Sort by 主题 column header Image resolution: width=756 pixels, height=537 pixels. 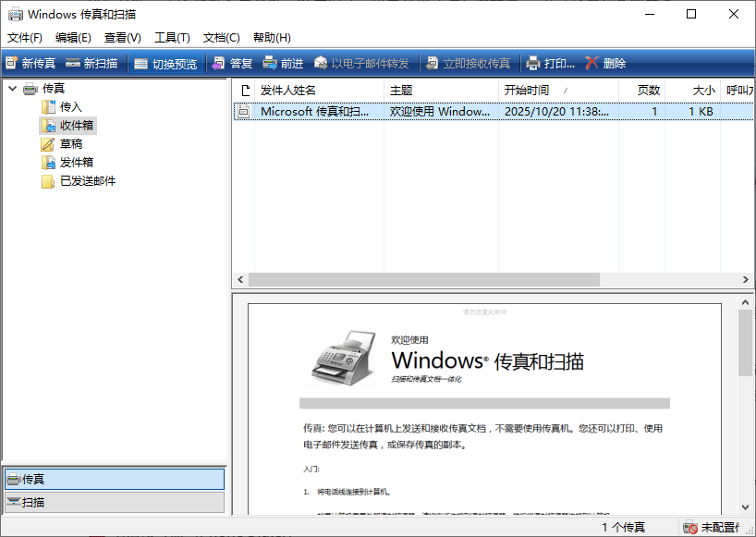(441, 91)
